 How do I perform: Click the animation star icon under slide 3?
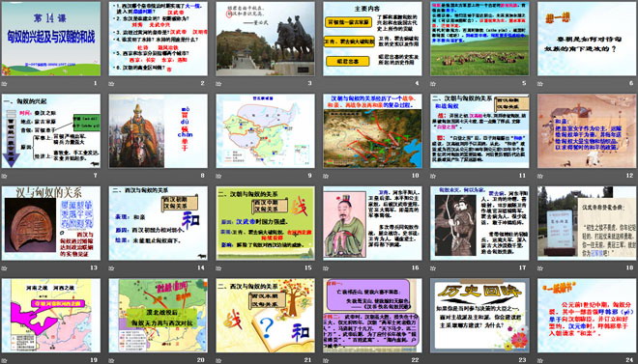[x=218, y=84]
